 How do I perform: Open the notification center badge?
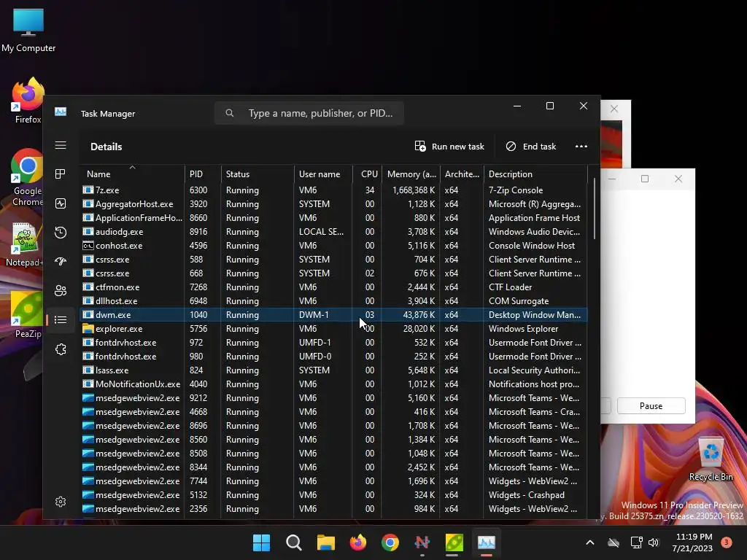(x=727, y=542)
